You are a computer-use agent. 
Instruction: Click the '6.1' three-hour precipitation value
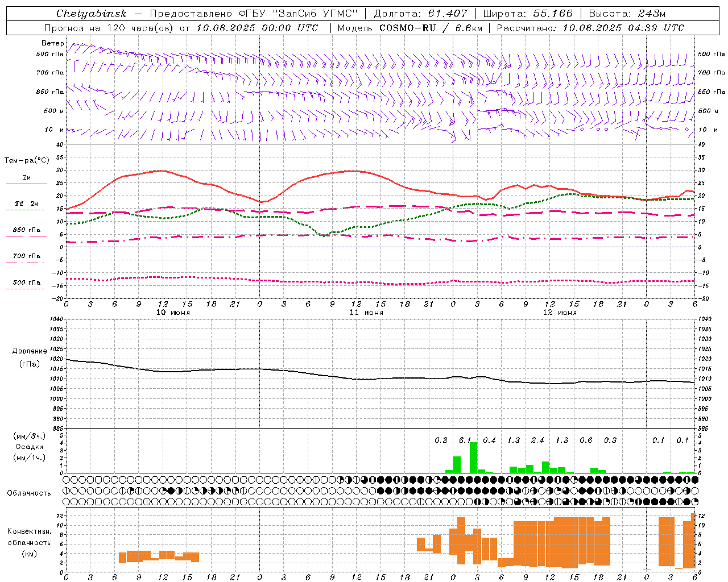click(465, 440)
